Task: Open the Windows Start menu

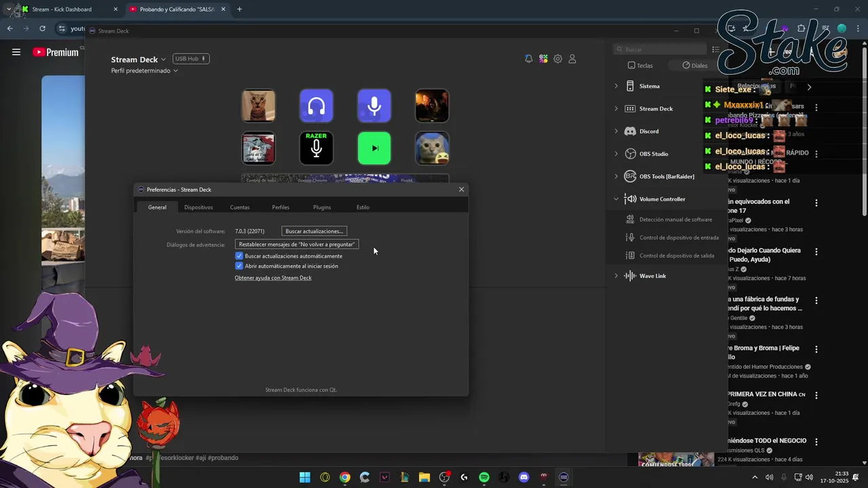Action: pyautogui.click(x=304, y=477)
